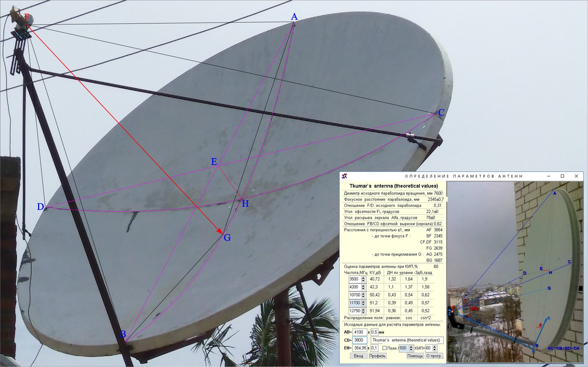588x367 pixels.
Task: Open the Профиль view button
Action: (x=377, y=356)
